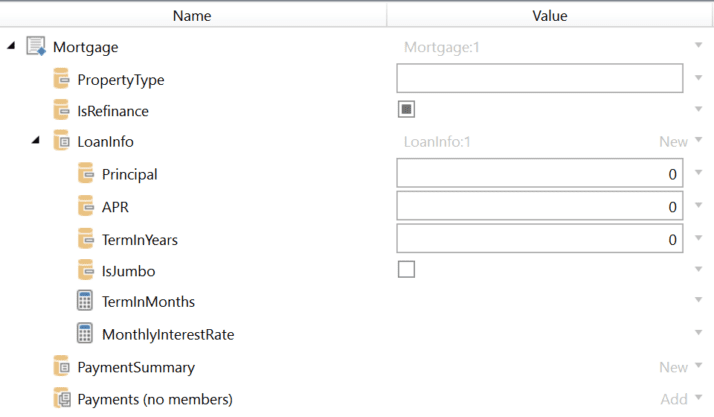Open the IsRefinance row dropdown arrow
Screen dimensions: 714x417
(x=698, y=109)
